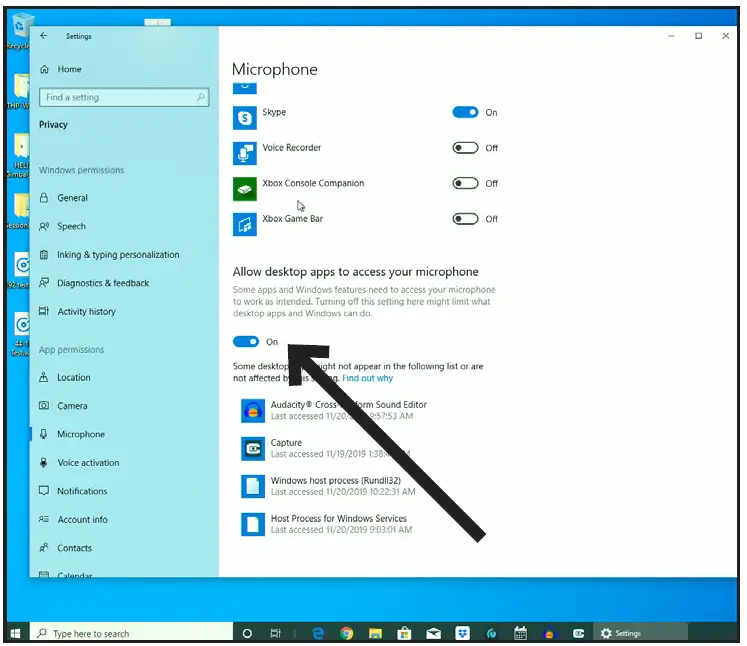Click the Capture app icon in list

[x=253, y=449]
